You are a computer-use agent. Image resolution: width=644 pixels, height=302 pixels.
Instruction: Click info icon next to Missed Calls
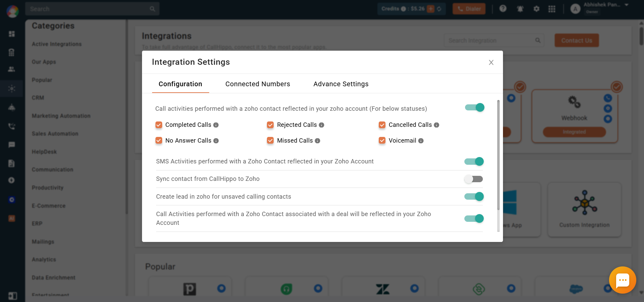(317, 141)
